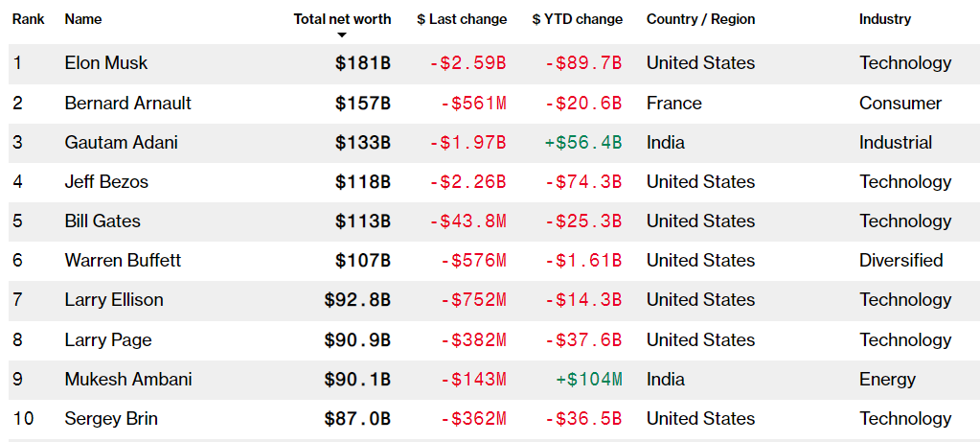
Task: Click Gautam Adani's +$56.4B YTD change
Action: point(582,143)
